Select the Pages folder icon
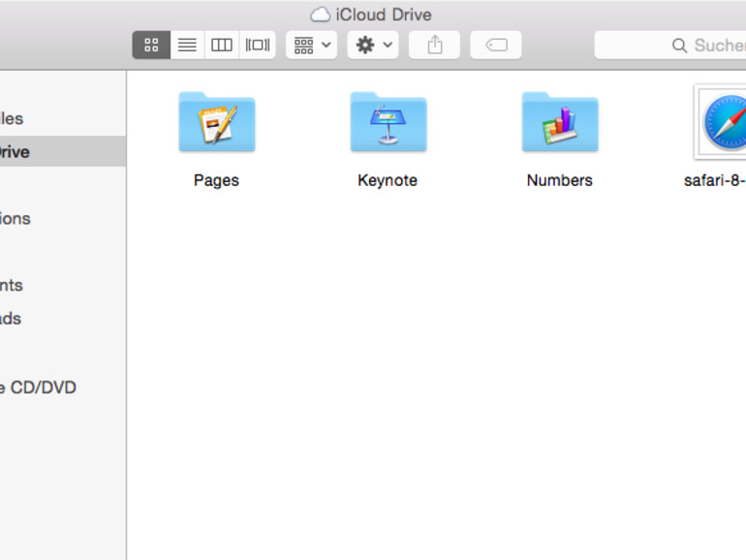The width and height of the screenshot is (746, 560). (x=217, y=122)
